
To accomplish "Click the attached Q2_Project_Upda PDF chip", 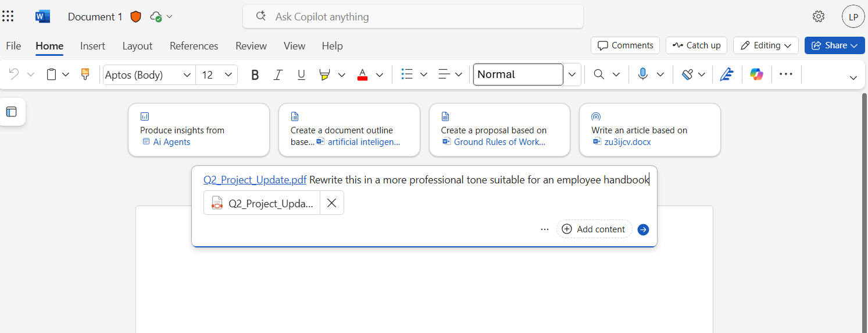I will (262, 203).
